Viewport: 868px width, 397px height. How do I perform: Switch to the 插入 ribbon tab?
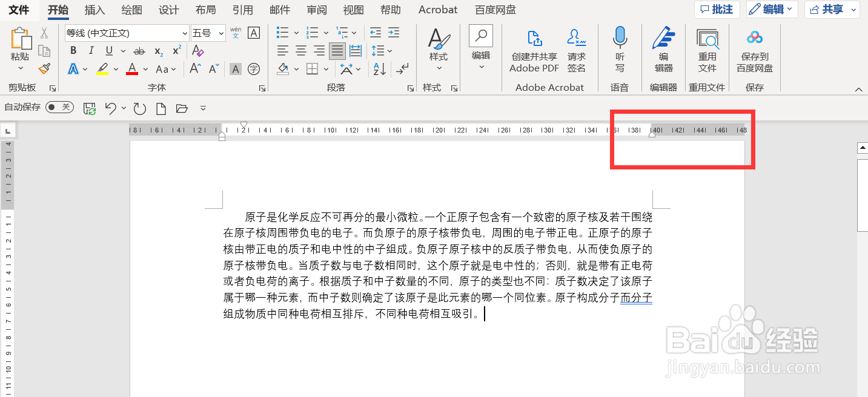94,10
